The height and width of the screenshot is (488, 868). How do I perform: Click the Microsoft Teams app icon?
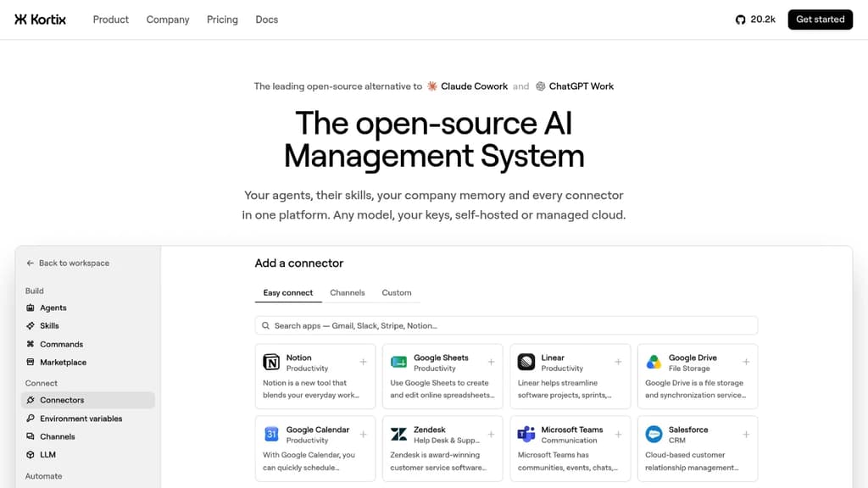[526, 435]
